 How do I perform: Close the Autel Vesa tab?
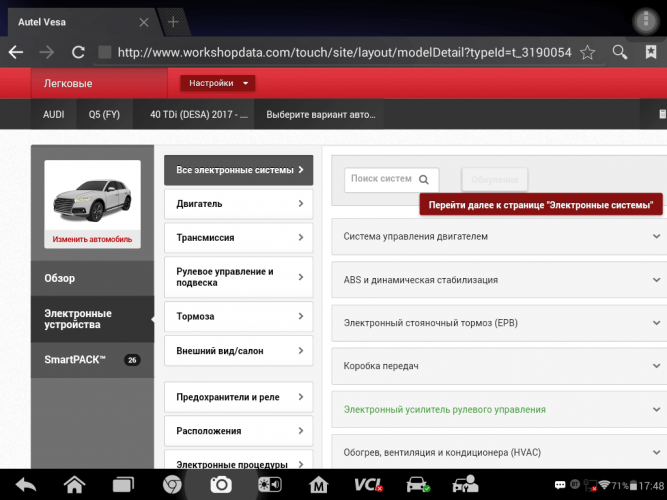144,22
